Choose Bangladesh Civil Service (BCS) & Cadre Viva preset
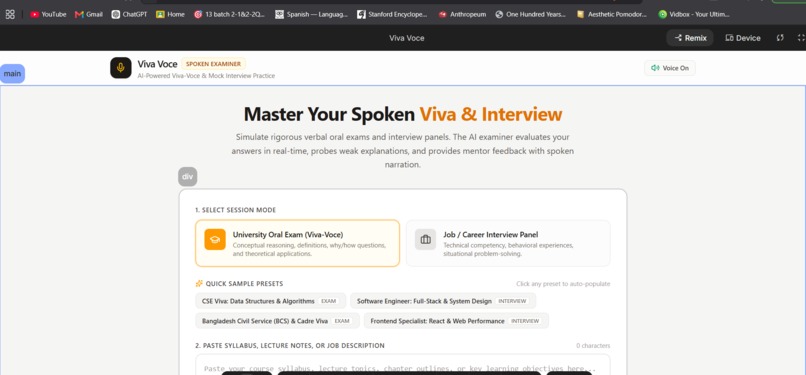This screenshot has height=375, width=806. point(277,321)
